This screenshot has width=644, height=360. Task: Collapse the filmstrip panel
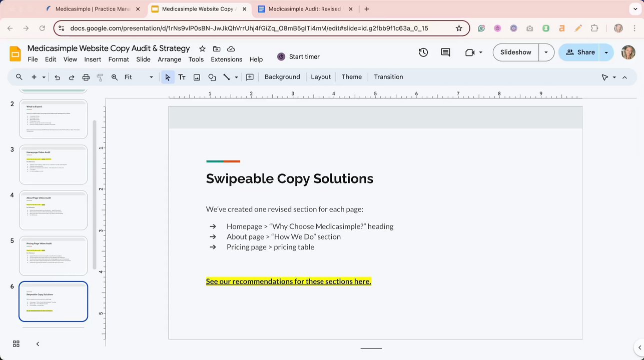point(38,344)
